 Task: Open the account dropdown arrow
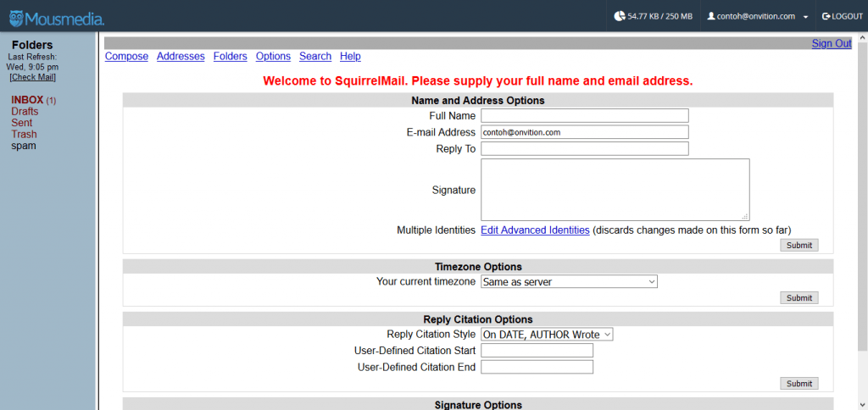click(805, 17)
